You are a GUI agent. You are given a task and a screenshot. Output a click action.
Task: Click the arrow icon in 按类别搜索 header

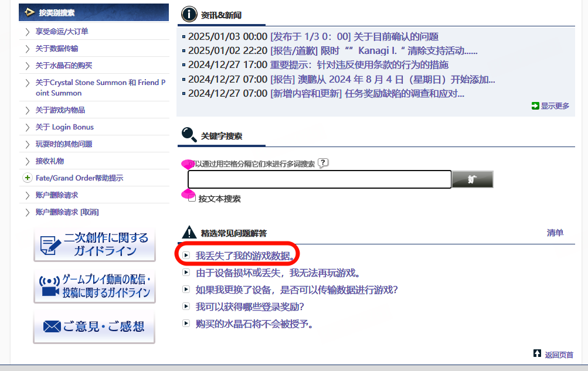[x=30, y=12]
